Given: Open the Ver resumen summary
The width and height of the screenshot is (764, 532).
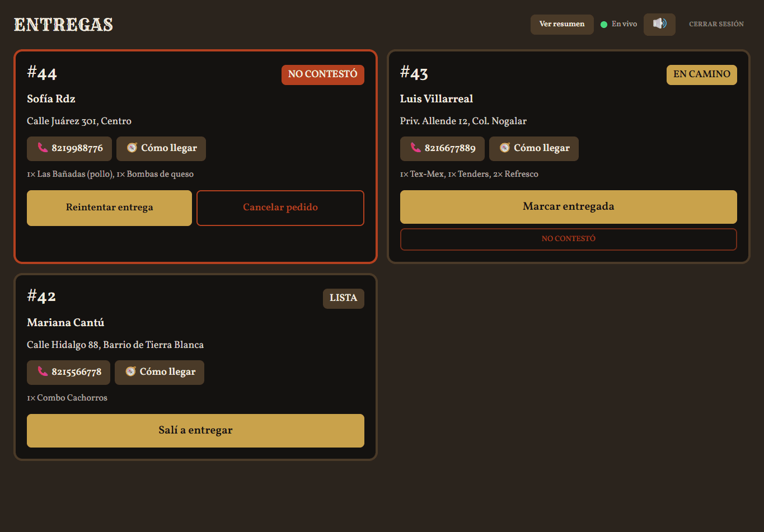Looking at the screenshot, I should (x=562, y=24).
